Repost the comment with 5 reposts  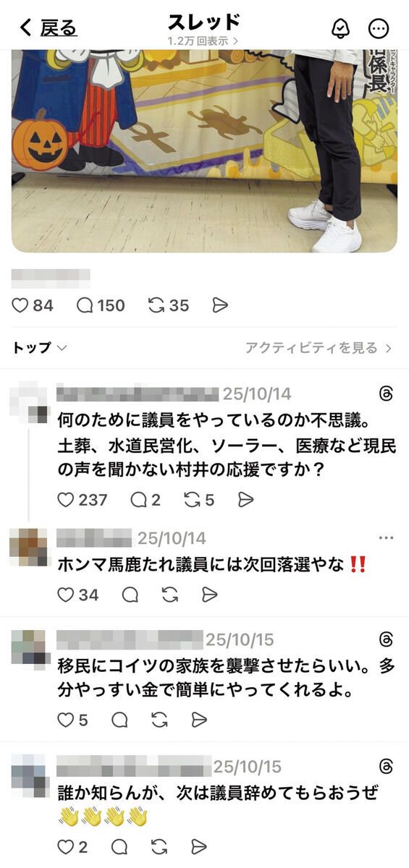[199, 500]
